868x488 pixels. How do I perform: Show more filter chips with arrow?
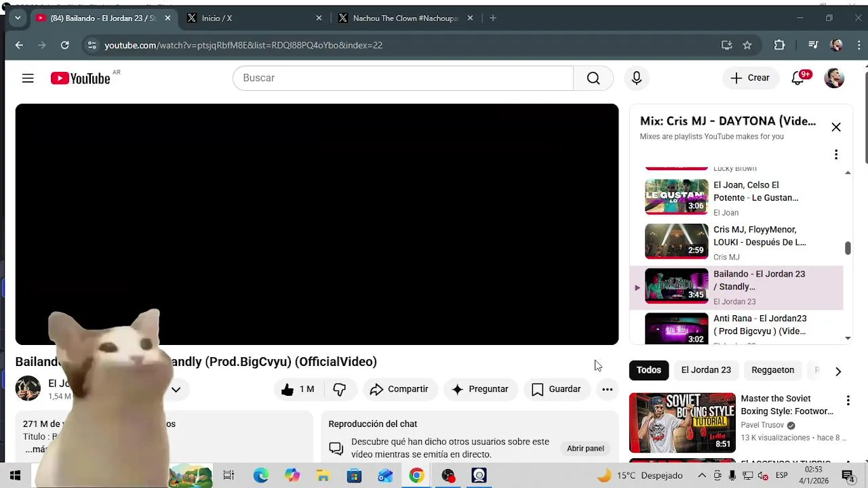click(838, 371)
